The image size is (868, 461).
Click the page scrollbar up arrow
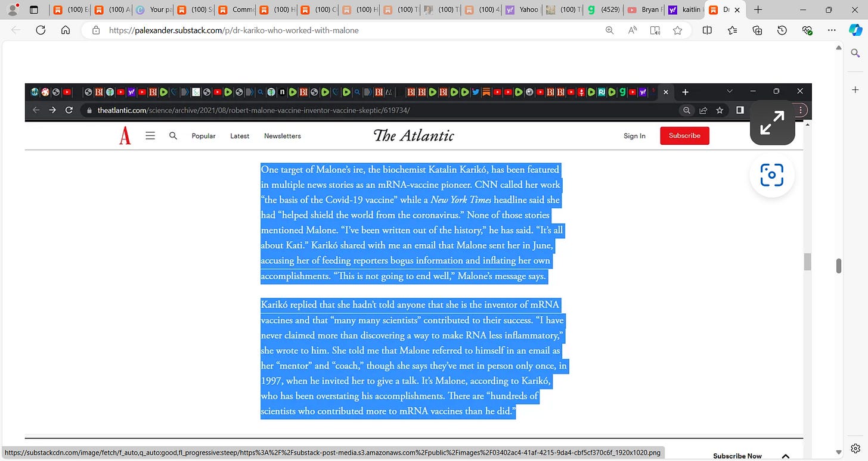point(838,48)
